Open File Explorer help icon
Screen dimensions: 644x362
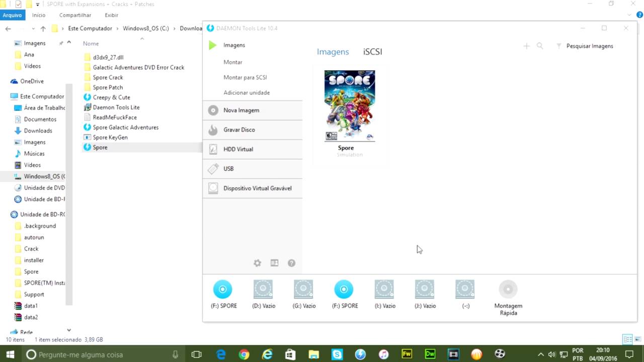click(639, 15)
